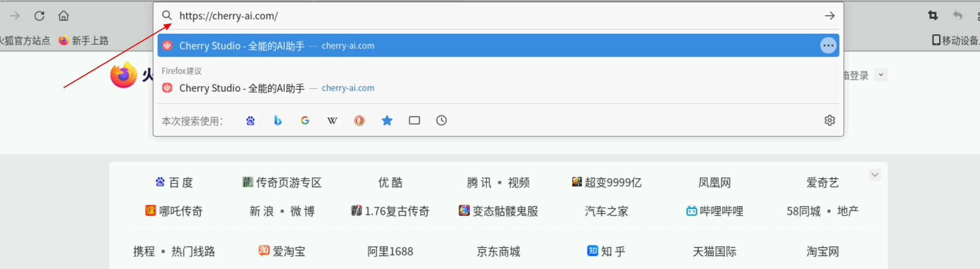Viewport: 980px width, 269px height.
Task: Click the https://cherry-ai.com/ address field
Action: 497,16
